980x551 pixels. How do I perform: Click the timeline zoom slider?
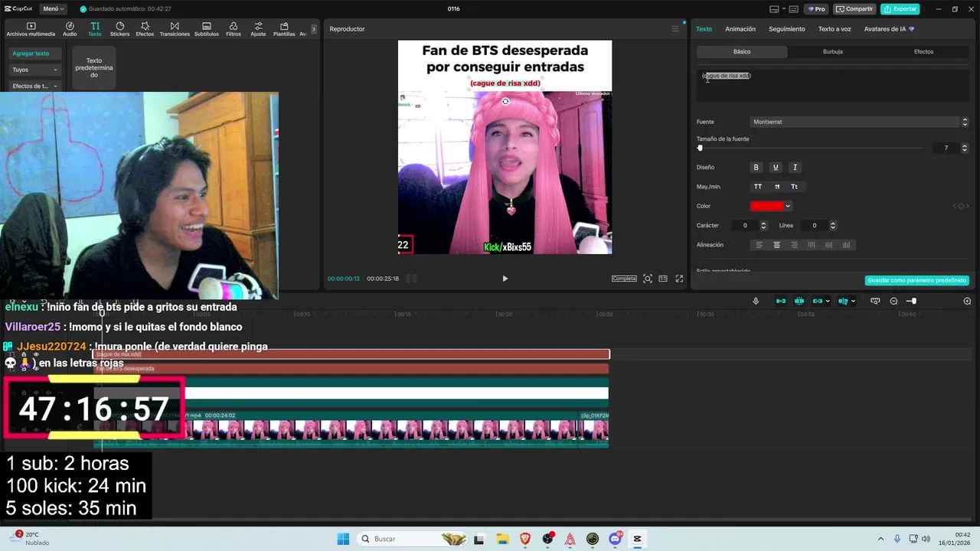tap(911, 301)
